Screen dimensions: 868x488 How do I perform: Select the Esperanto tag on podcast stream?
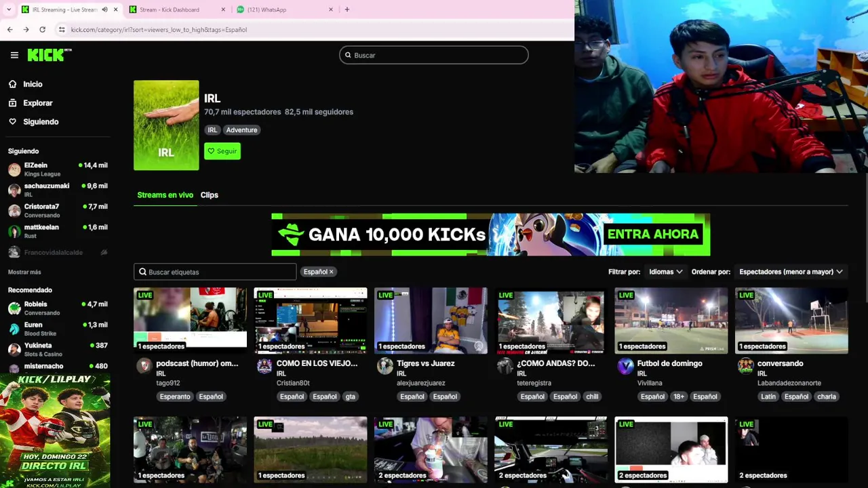tap(175, 396)
